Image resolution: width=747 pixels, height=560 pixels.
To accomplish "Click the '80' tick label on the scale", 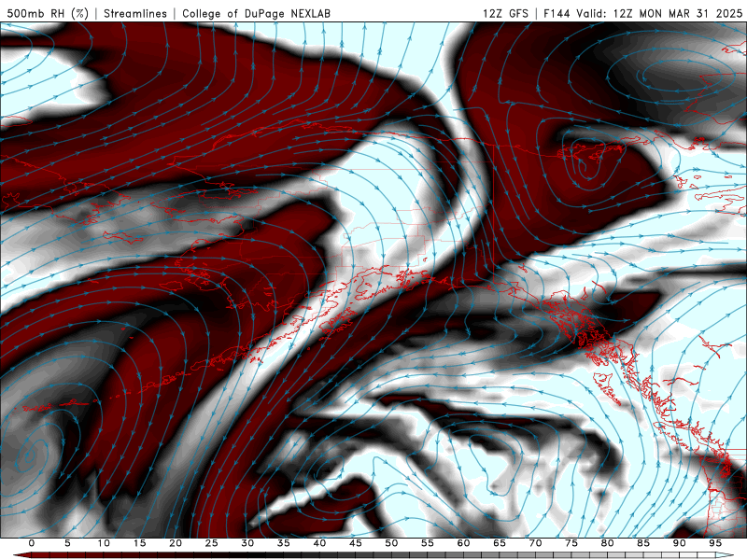I will (608, 543).
